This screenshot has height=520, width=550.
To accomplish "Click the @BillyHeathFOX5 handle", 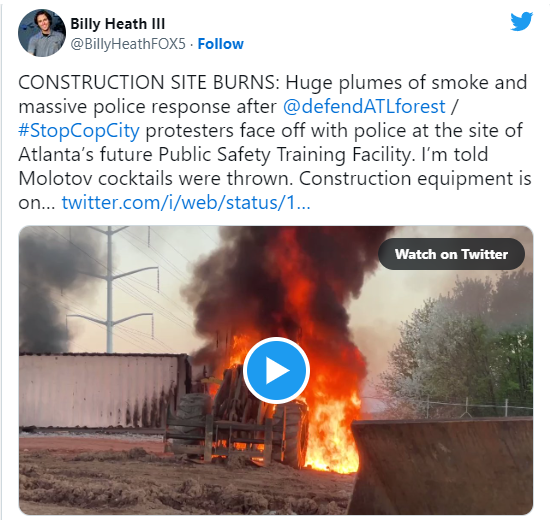I will (128, 44).
